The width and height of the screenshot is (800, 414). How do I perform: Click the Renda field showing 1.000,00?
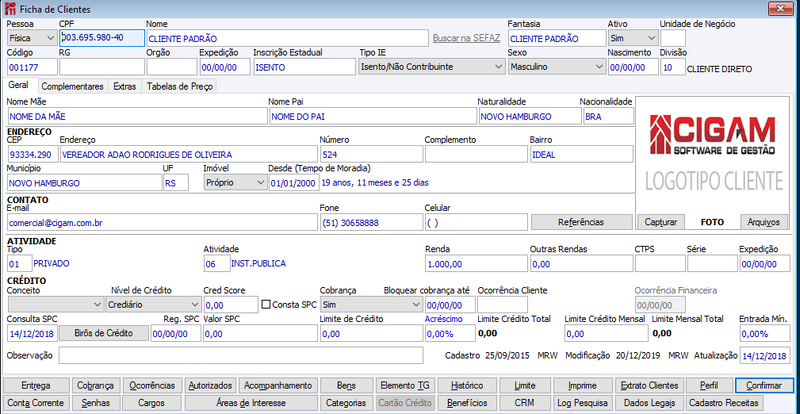(476, 263)
